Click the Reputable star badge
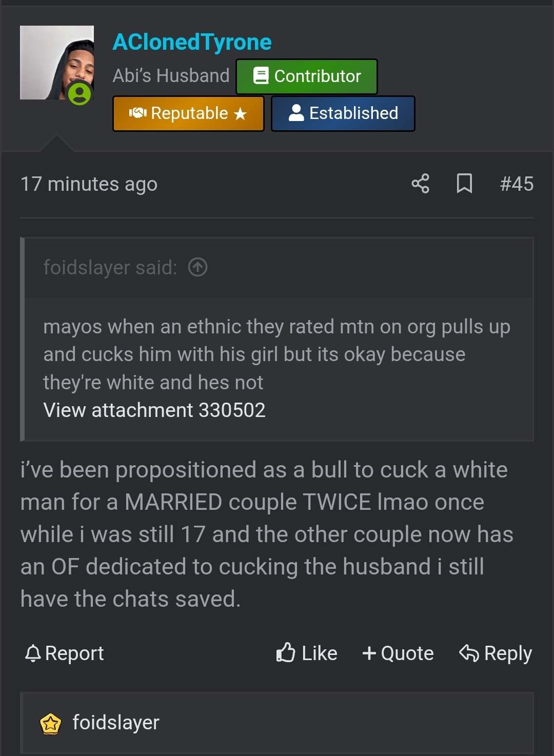 188,113
